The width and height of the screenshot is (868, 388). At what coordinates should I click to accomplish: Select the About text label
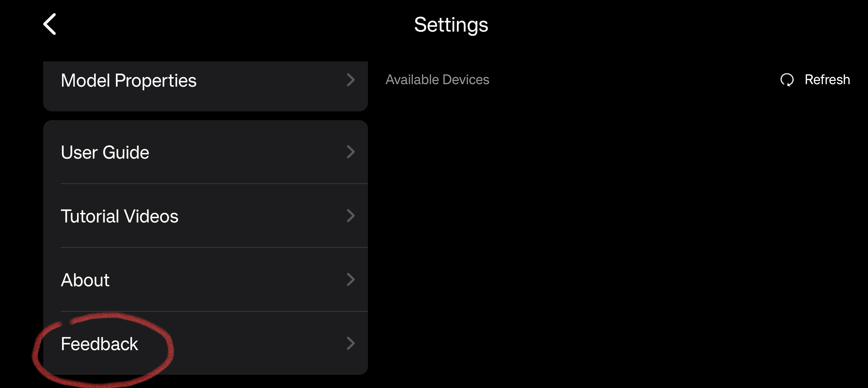(x=85, y=280)
